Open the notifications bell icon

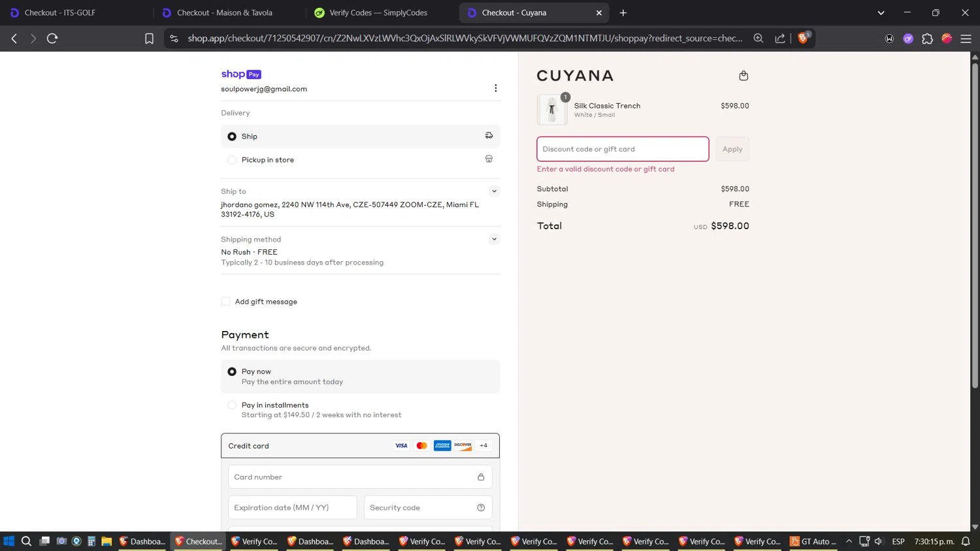tap(966, 541)
